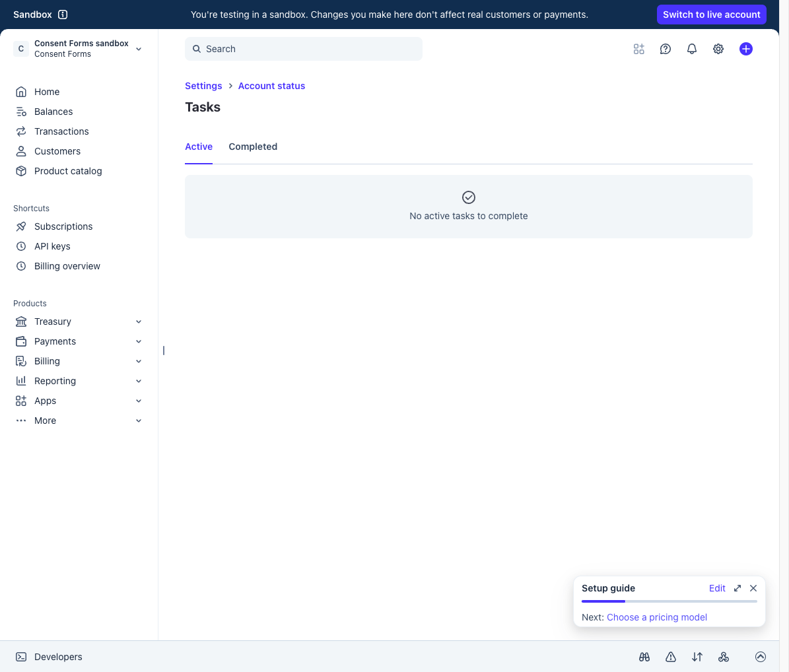The height and width of the screenshot is (672, 789).
Task: Open Balances page
Action: [x=53, y=112]
